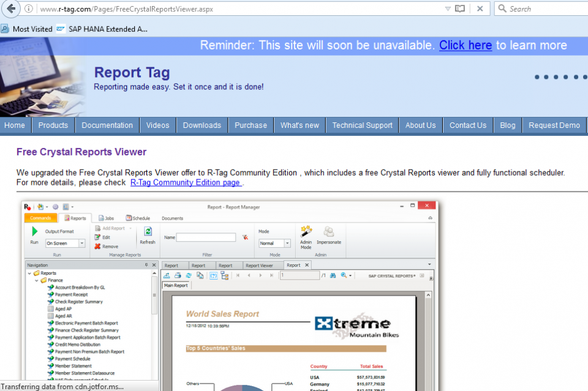Select Check Register Summary report

[x=75, y=302]
